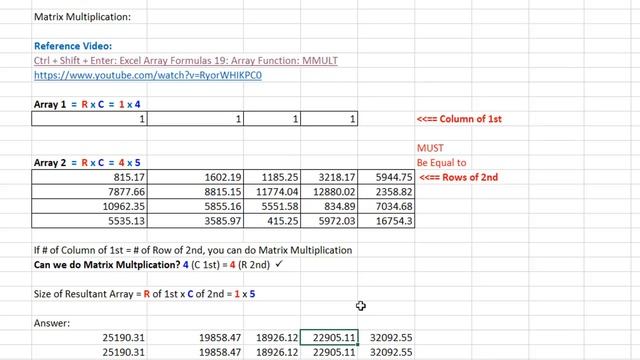Select the 'Array 2 = R x C = 4 x 5' label
640x360 pixels.
click(x=87, y=163)
